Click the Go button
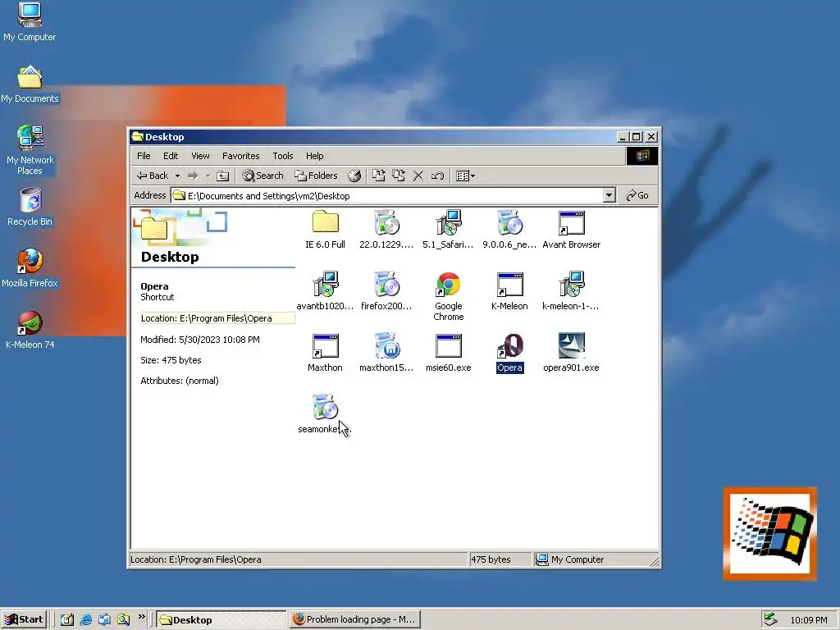Image resolution: width=840 pixels, height=630 pixels. pyautogui.click(x=637, y=195)
